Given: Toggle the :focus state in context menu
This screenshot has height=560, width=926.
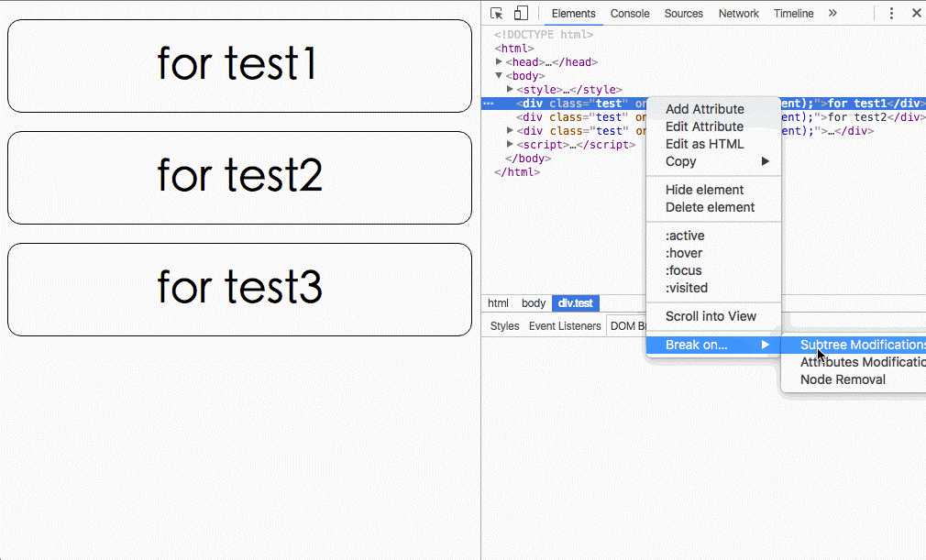Looking at the screenshot, I should [x=684, y=270].
